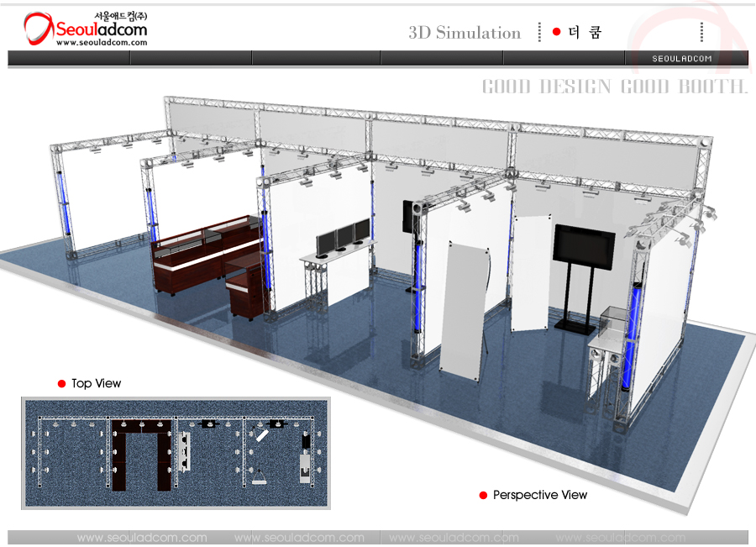Click the first segment of the navigation bar
Viewport: 756px width, 547px height.
69,58
